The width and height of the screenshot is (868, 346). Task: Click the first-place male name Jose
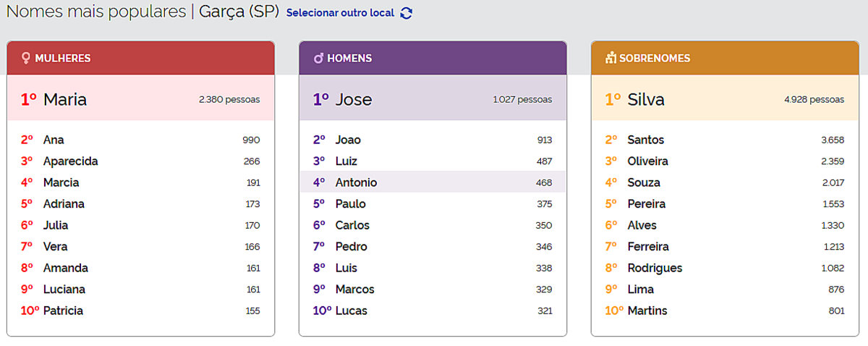point(354,99)
